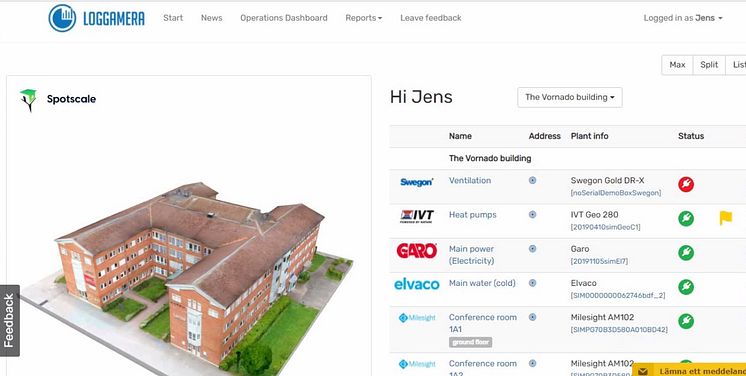The image size is (746, 376).
Task: Click the ground floor tag
Action: 470,342
